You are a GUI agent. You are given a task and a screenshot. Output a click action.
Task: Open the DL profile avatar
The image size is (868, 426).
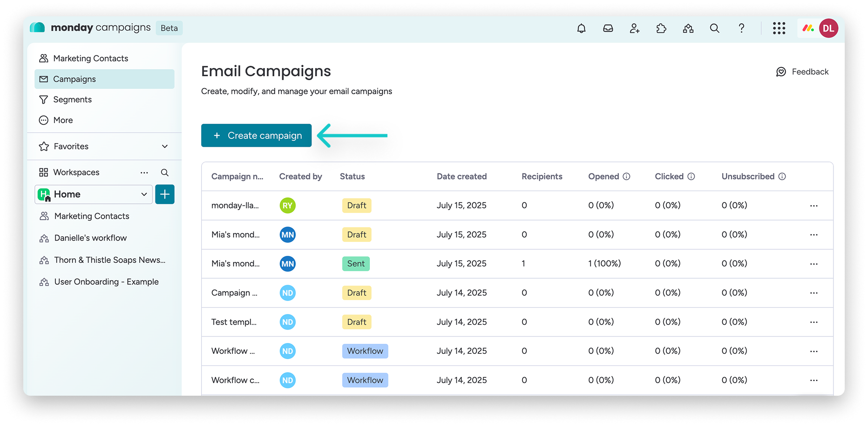[828, 28]
